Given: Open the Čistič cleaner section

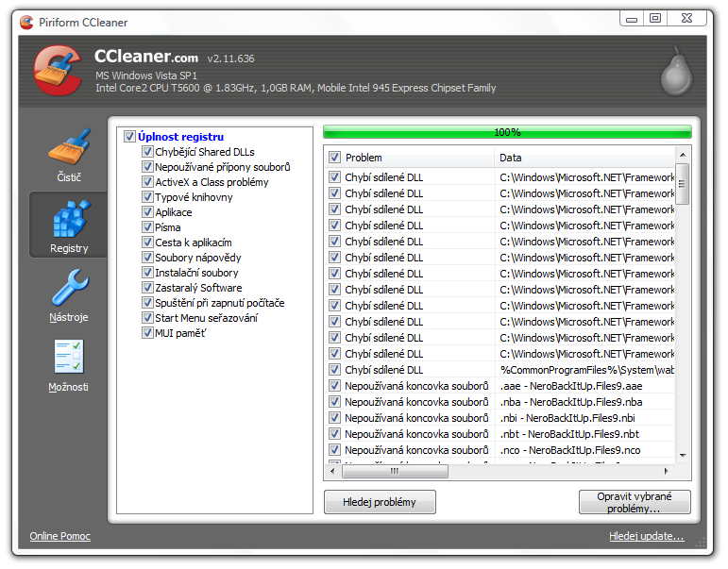Looking at the screenshot, I should [x=69, y=155].
